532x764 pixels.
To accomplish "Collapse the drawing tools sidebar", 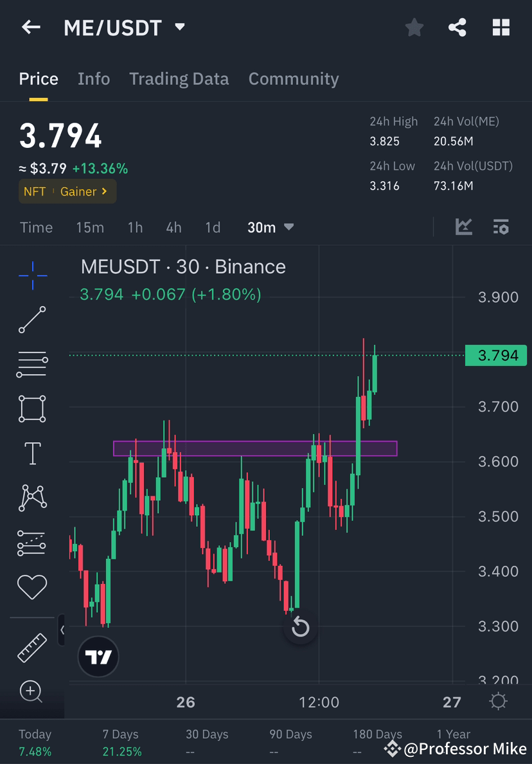I will click(62, 631).
